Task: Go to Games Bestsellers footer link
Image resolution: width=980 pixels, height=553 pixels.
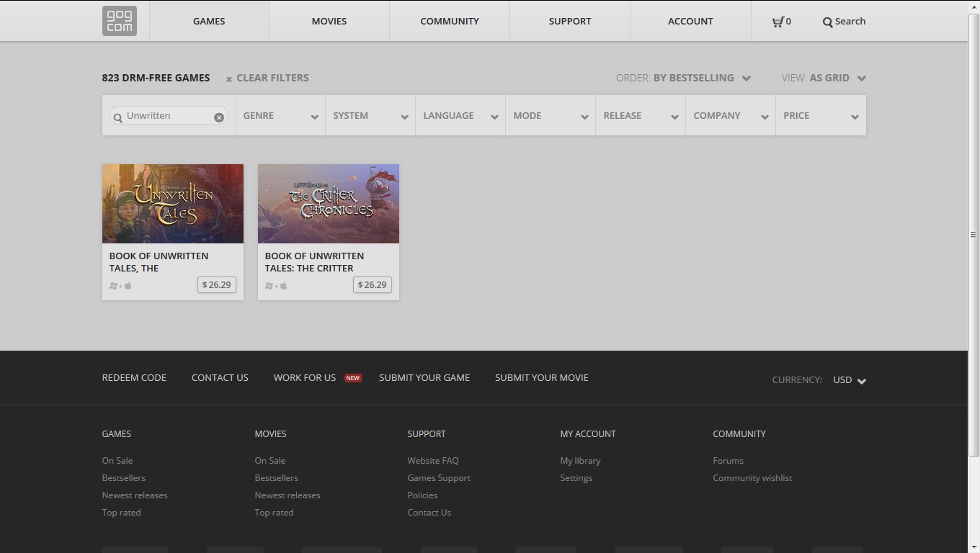Action: [124, 478]
